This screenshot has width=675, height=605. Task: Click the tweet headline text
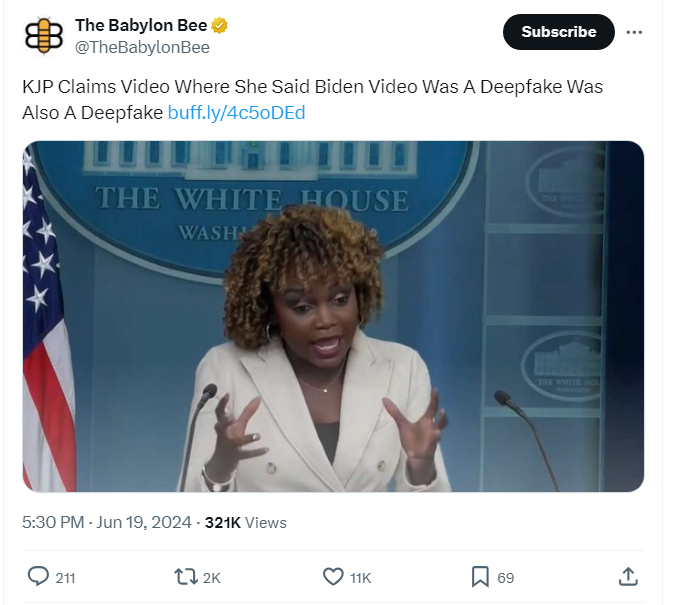[x=312, y=99]
